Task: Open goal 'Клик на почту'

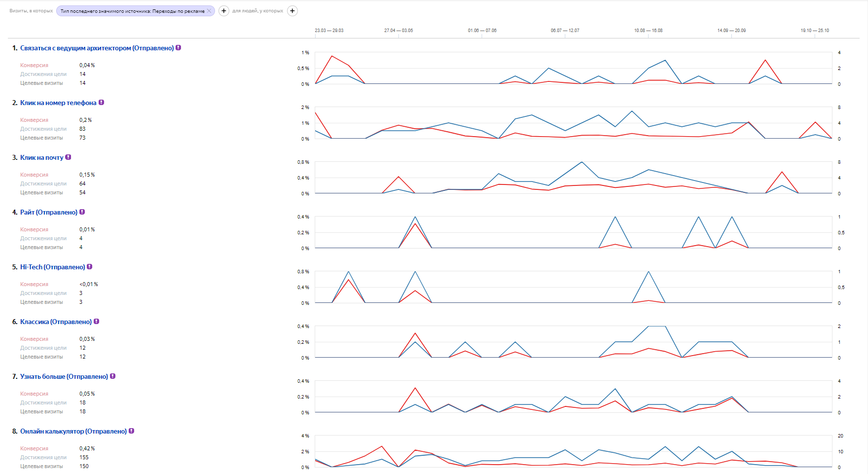Action: pyautogui.click(x=42, y=157)
